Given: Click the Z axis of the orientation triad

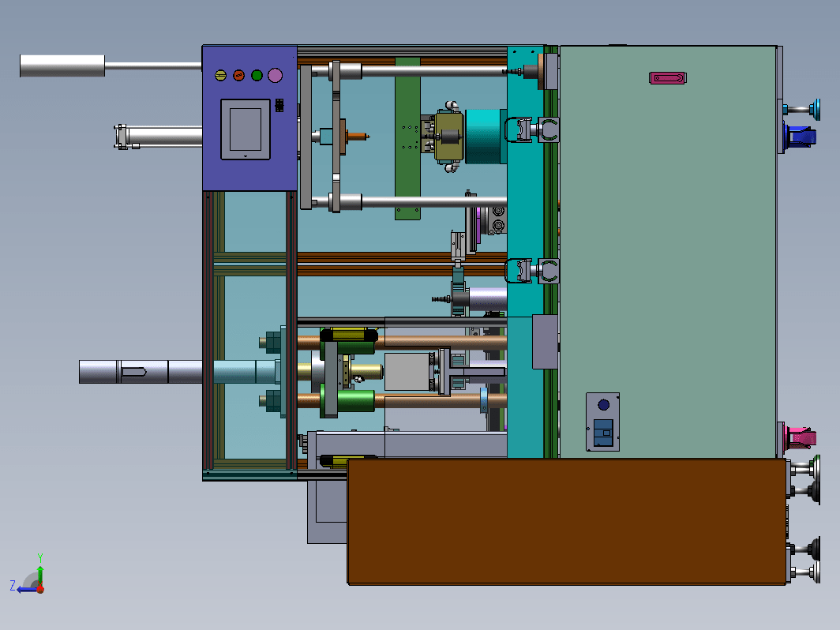Looking at the screenshot, I should (24, 589).
